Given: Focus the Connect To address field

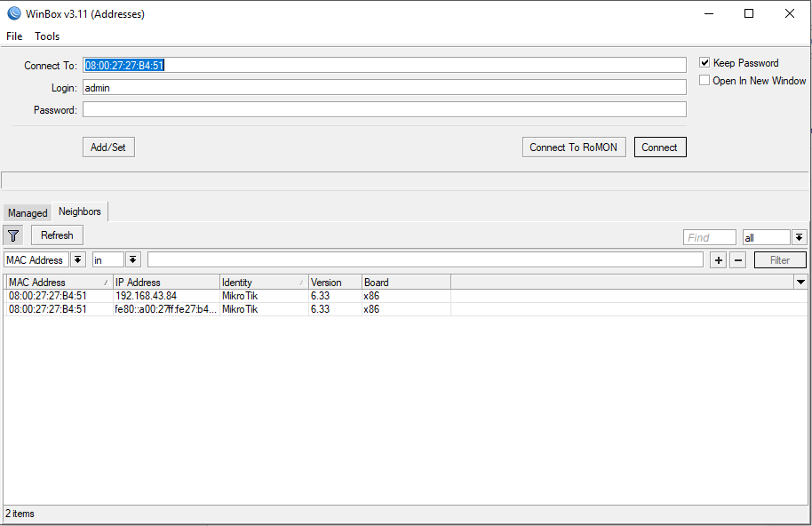Looking at the screenshot, I should (x=385, y=65).
